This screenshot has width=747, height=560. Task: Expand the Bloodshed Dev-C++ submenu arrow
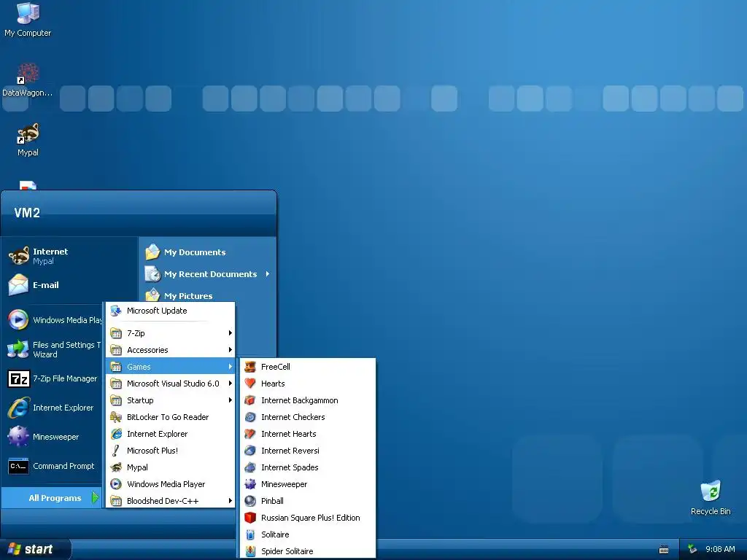coord(230,501)
